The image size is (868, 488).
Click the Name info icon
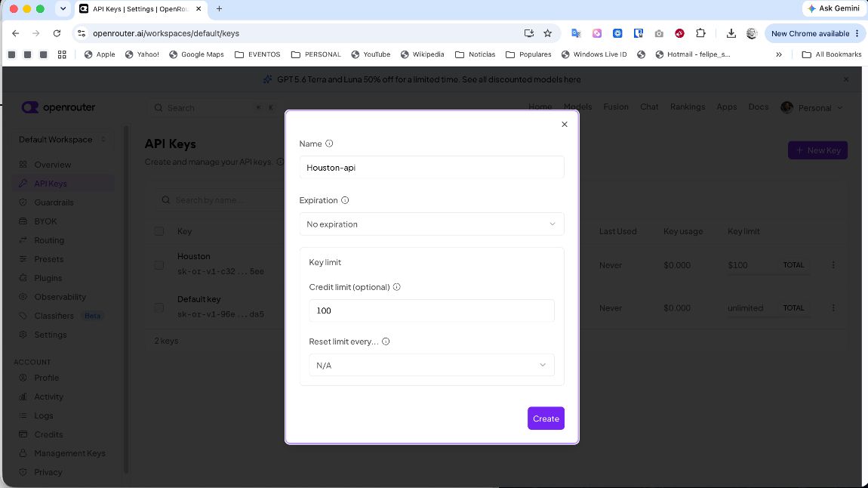[329, 144]
